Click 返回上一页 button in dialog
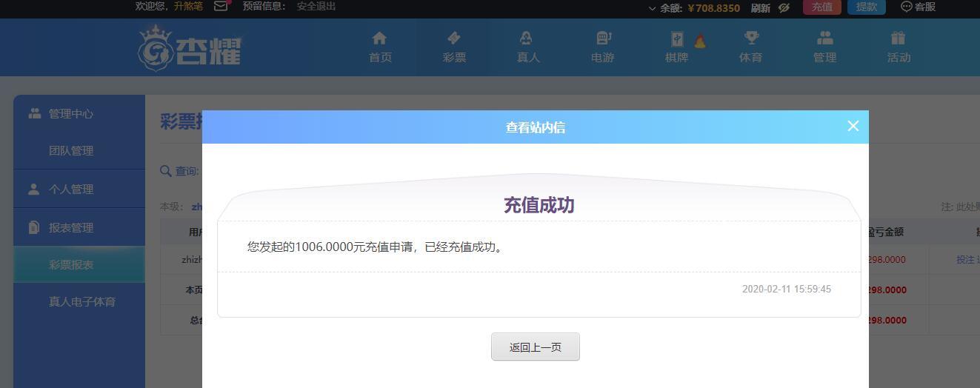980x388 pixels. click(536, 347)
